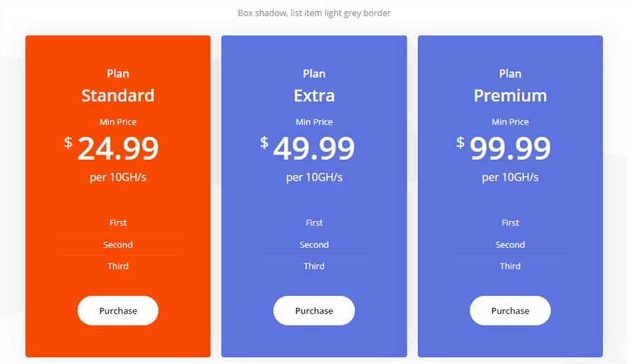Click Purchase button on Premium plan
Screen dimensions: 629x364
510,311
